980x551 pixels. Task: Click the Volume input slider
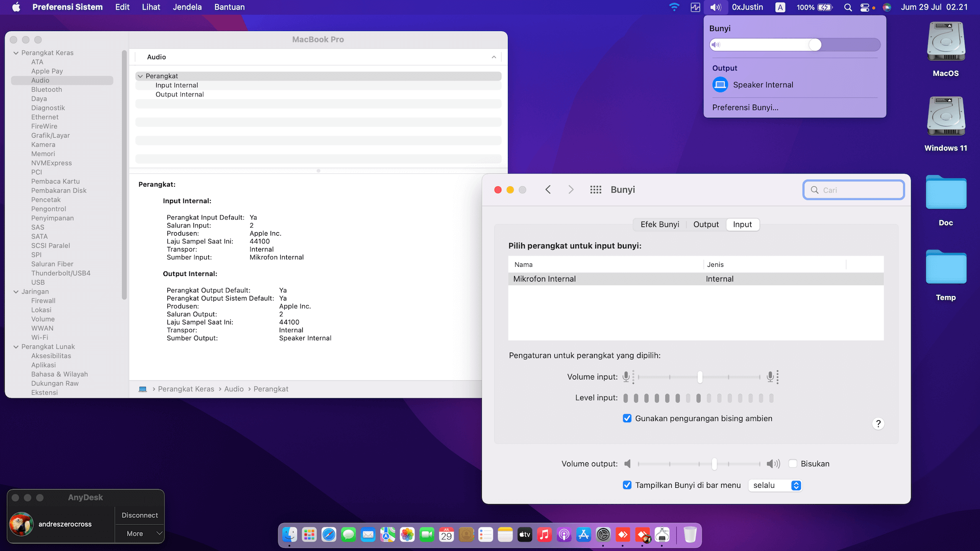[699, 377]
